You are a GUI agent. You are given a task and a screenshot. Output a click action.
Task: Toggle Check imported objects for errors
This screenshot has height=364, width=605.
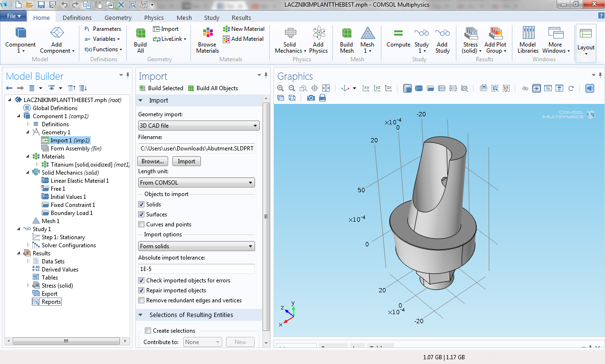pyautogui.click(x=142, y=280)
